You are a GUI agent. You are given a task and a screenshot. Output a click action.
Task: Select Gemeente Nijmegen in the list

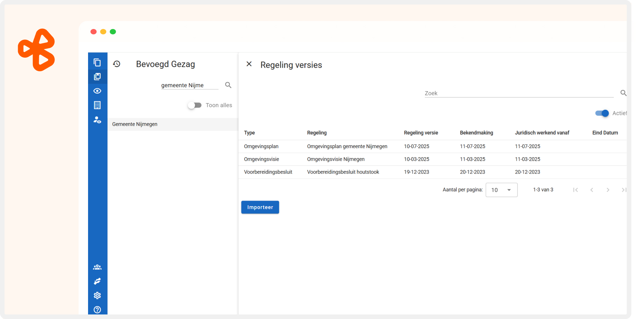[x=135, y=124]
